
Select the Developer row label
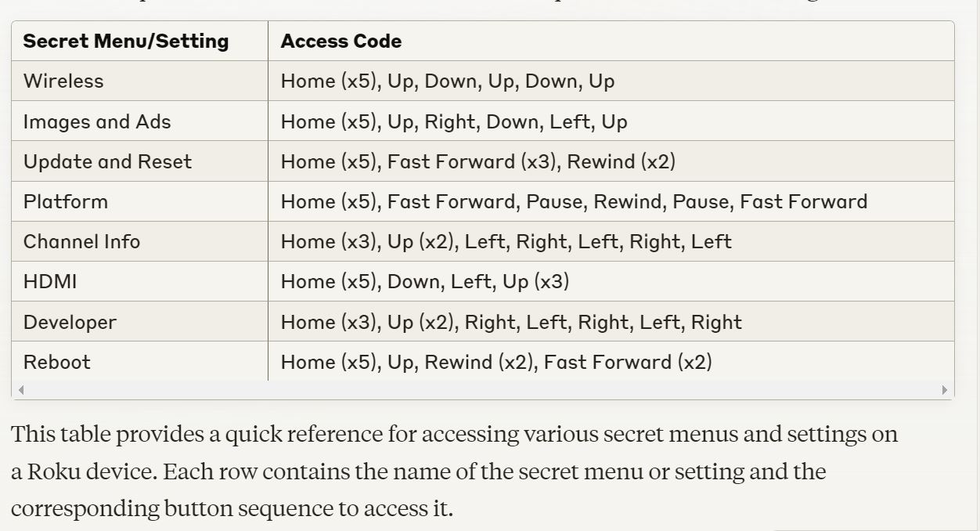[x=70, y=322]
